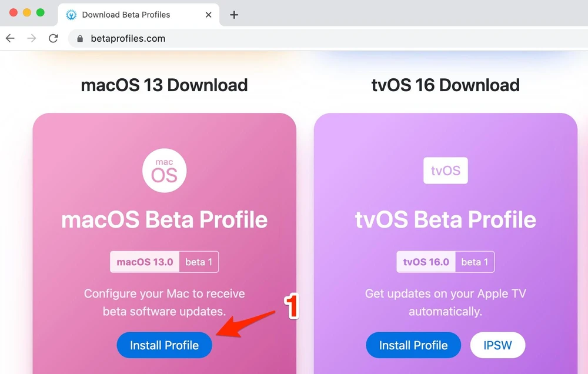Reload the betaprofiles.com page
The height and width of the screenshot is (374, 588).
pos(54,38)
